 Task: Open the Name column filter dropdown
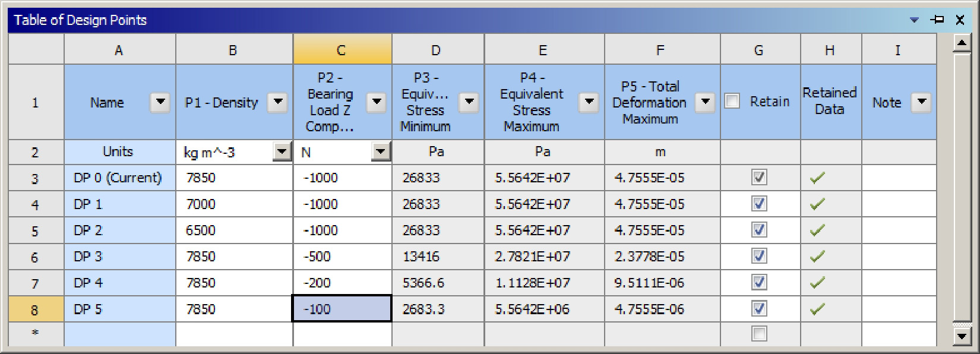[160, 102]
